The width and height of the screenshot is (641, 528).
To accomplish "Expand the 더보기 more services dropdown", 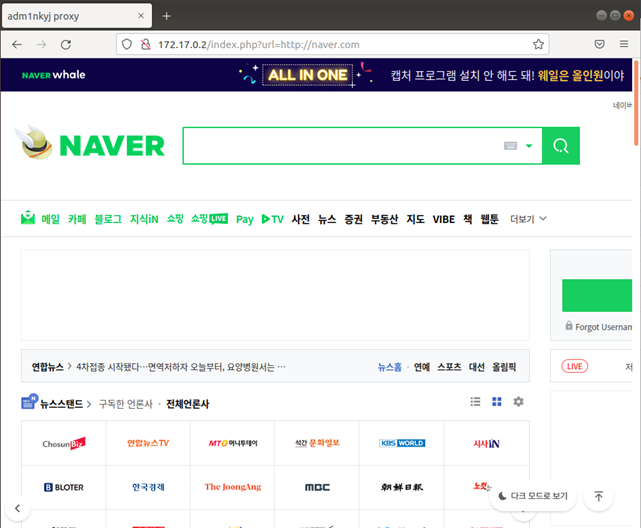I will pos(528,219).
